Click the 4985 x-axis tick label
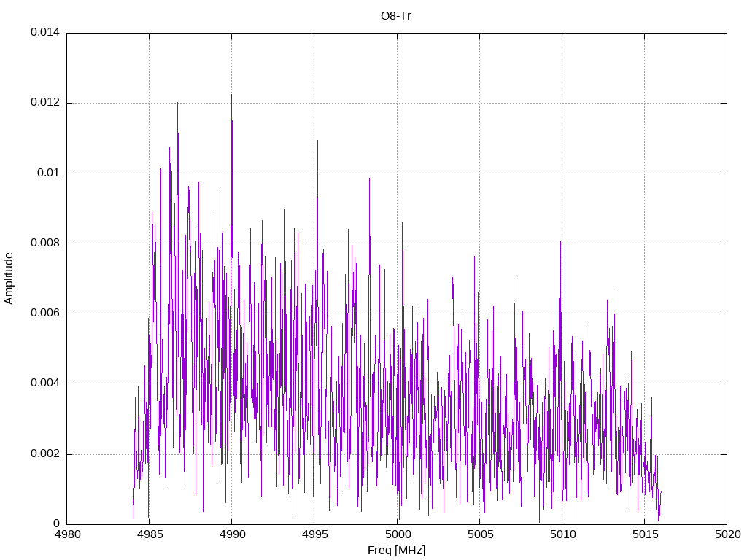This screenshot has height=560, width=747. tap(150, 534)
